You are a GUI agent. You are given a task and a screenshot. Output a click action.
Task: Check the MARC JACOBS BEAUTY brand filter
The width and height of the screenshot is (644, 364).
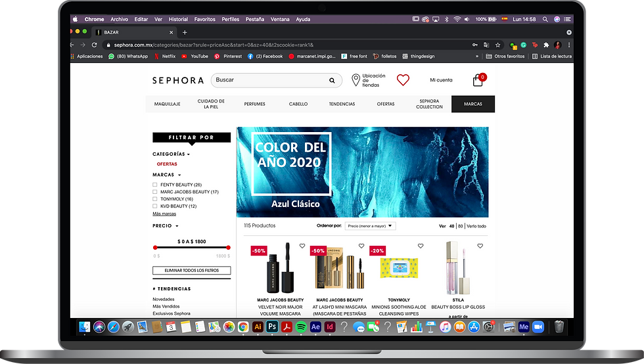(x=155, y=192)
